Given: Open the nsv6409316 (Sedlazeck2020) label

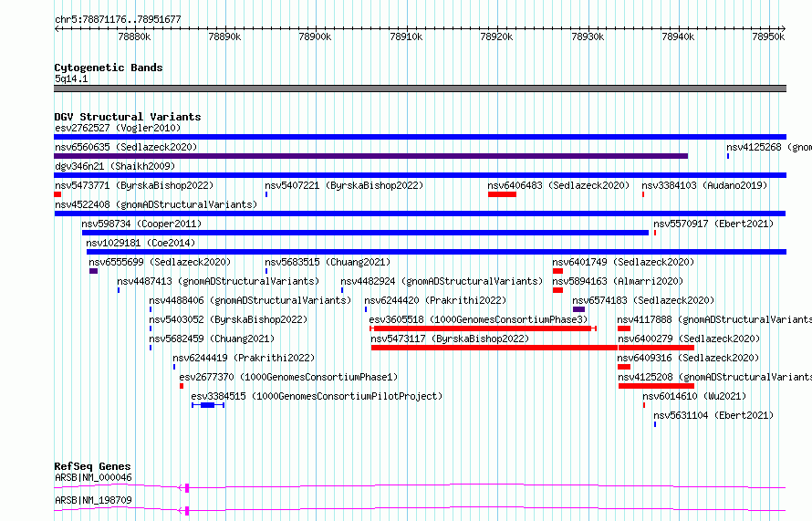Looking at the screenshot, I should click(x=688, y=358).
